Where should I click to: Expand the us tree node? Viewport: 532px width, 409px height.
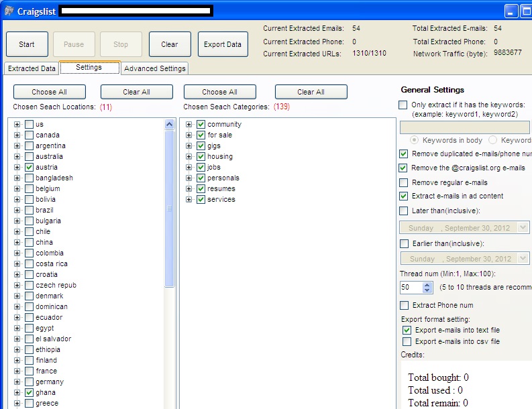point(17,125)
